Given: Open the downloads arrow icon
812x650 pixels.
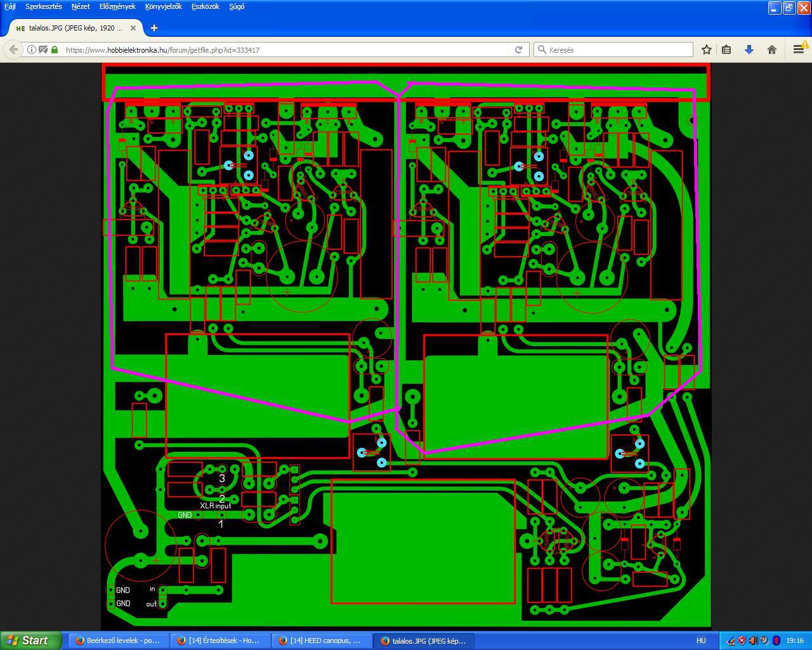Looking at the screenshot, I should [749, 50].
